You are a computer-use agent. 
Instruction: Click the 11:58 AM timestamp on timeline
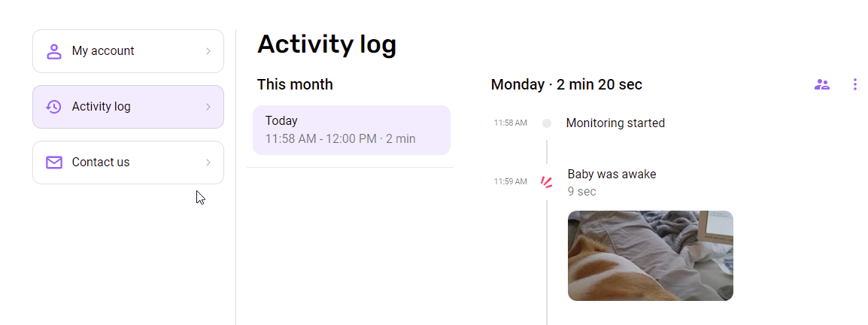[x=511, y=123]
